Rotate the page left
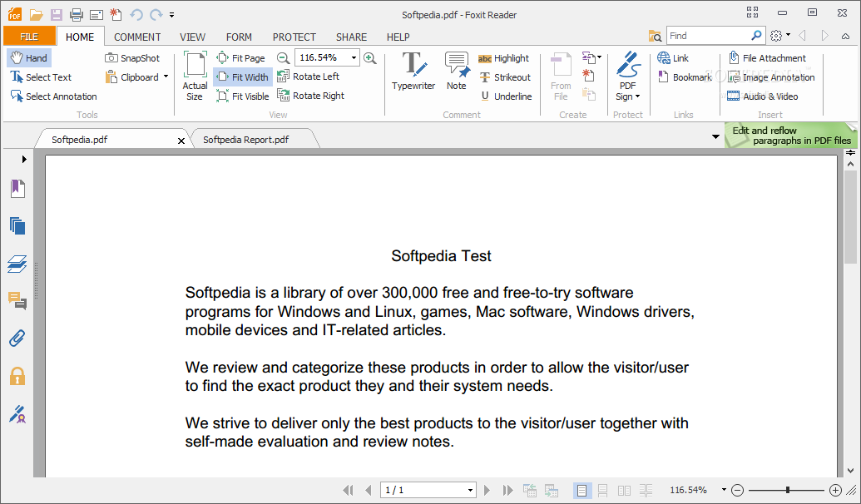Screen dimensions: 861x504 coord(308,77)
